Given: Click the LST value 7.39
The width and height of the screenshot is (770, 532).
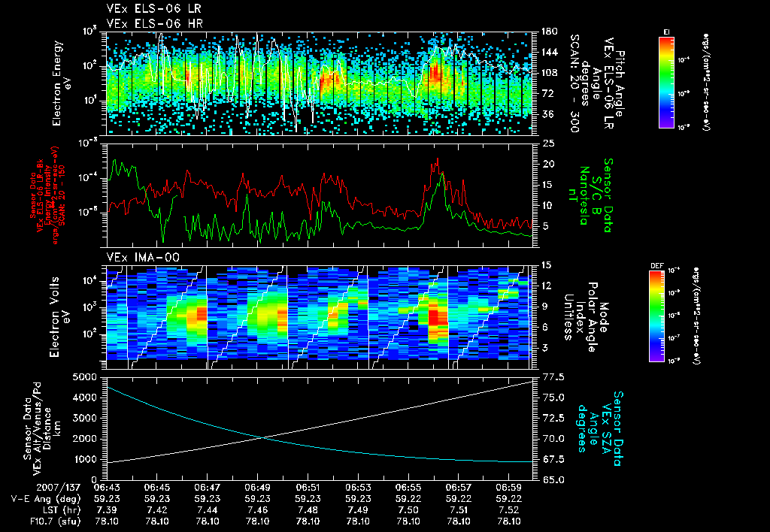Looking at the screenshot, I should click(107, 510).
